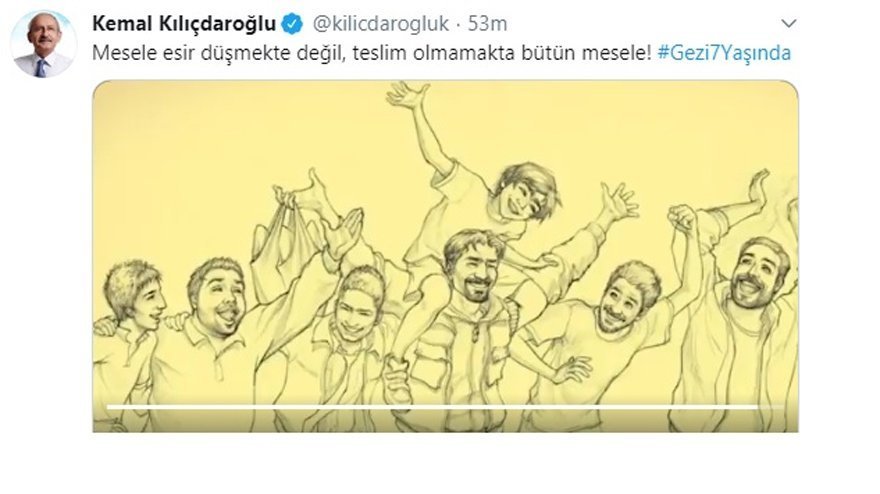
Task: Open the #Gezi7Yaşında hashtag link
Action: 724,53
